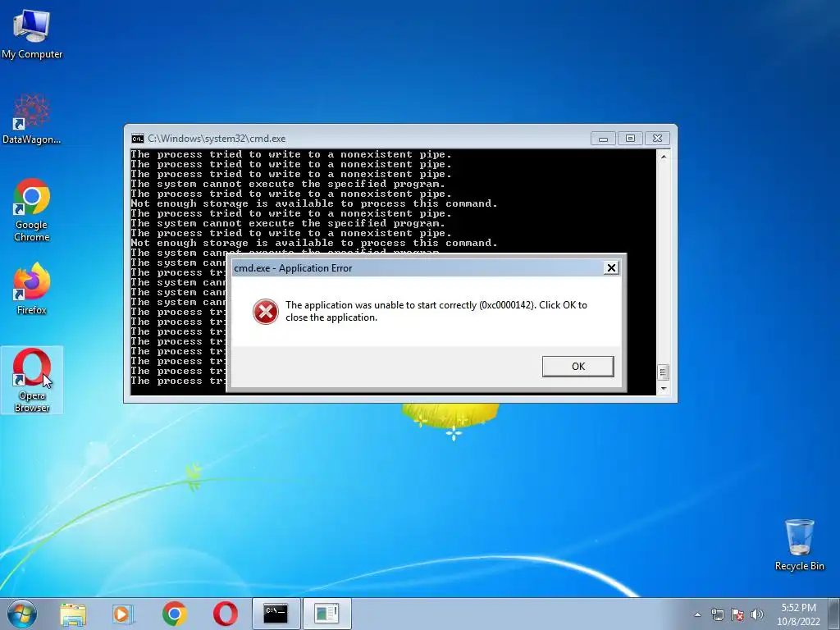This screenshot has width=840, height=630.
Task: Switch to the cmd.exe taskbar button
Action: pos(276,614)
